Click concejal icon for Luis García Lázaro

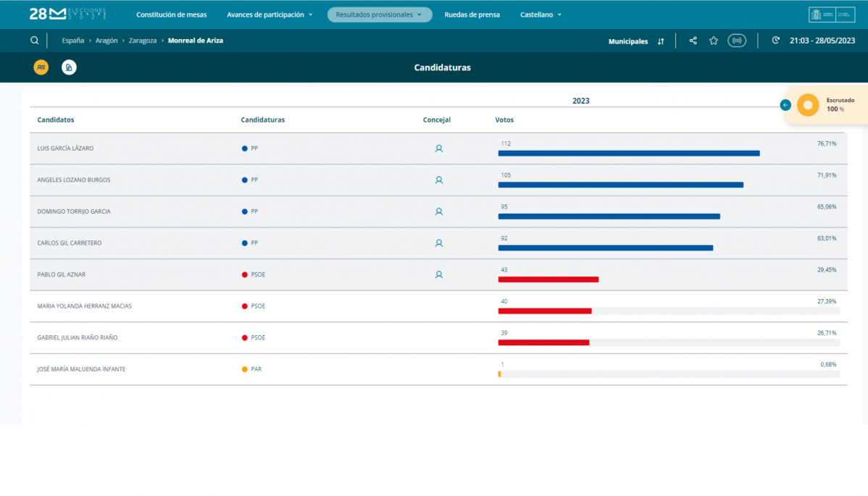438,148
